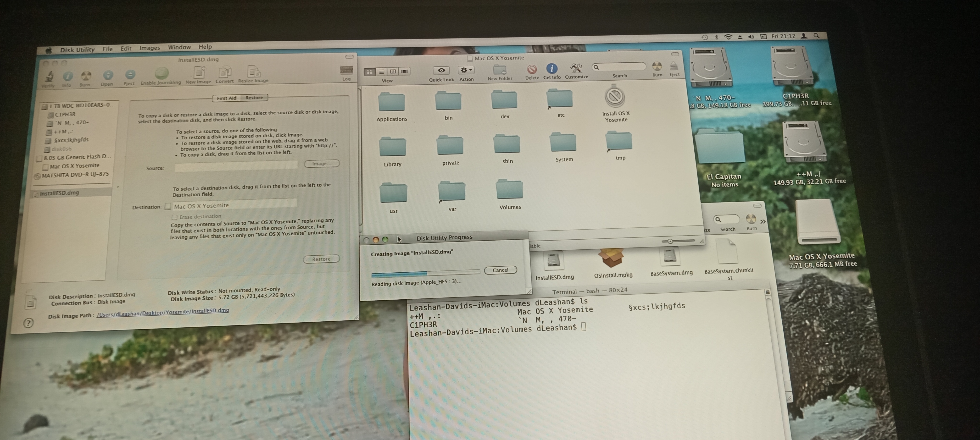Click the Restore button

pyautogui.click(x=321, y=259)
